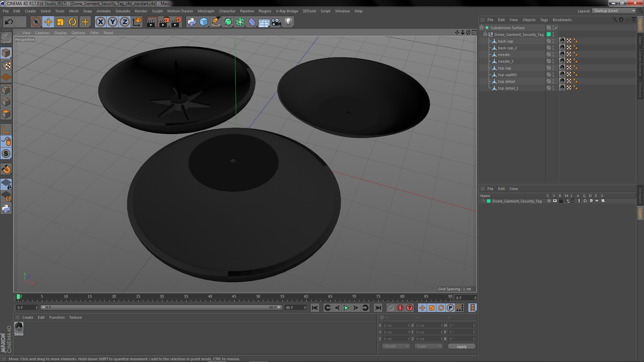This screenshot has width=644, height=362.
Task: Select the Live Selection tool
Action: coord(36,22)
